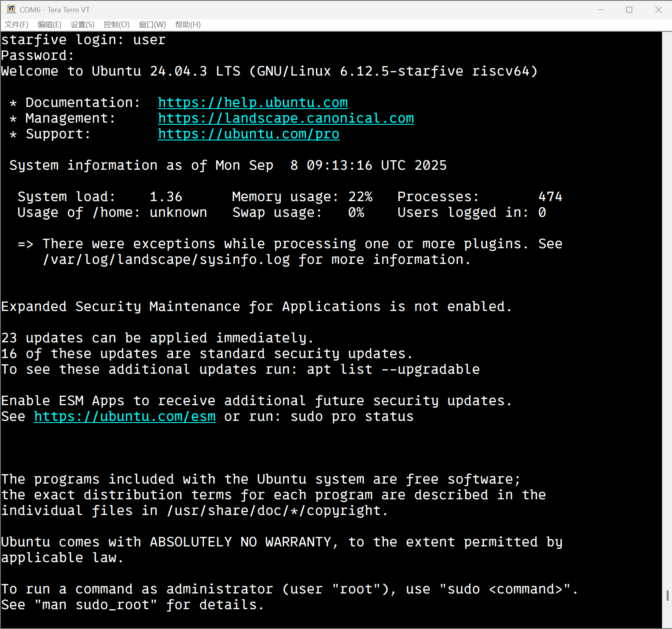Screen dimensions: 672x629
Task: Open the ubuntu.com/esm link
Action: pyautogui.click(x=124, y=416)
